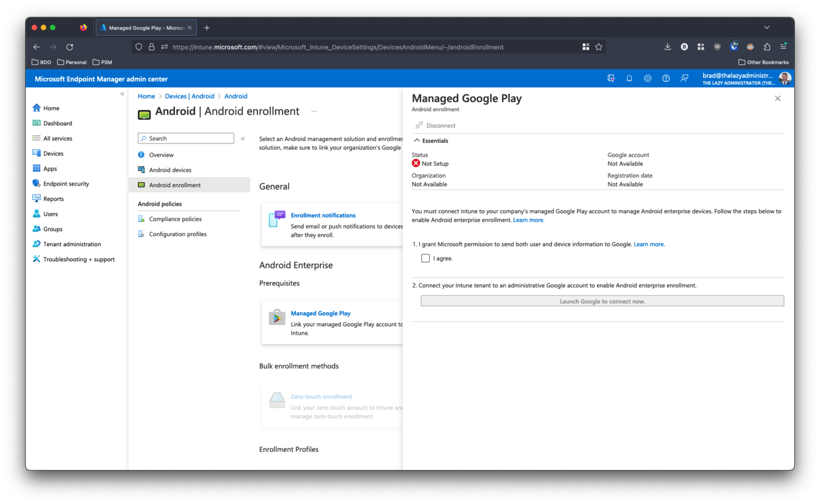Open the PSM bookmarks folder
Viewport: 820px width, 504px height.
(102, 62)
